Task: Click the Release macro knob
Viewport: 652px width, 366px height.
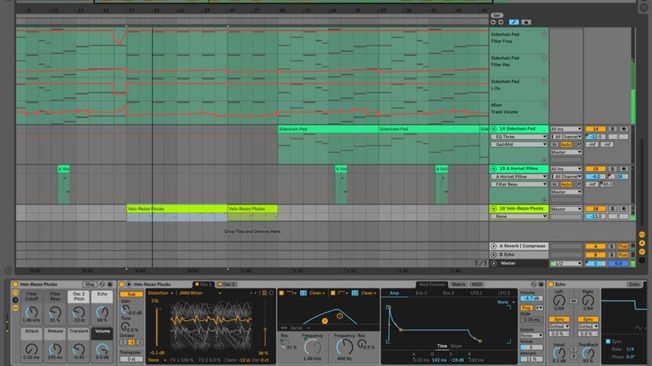Action: coord(55,349)
